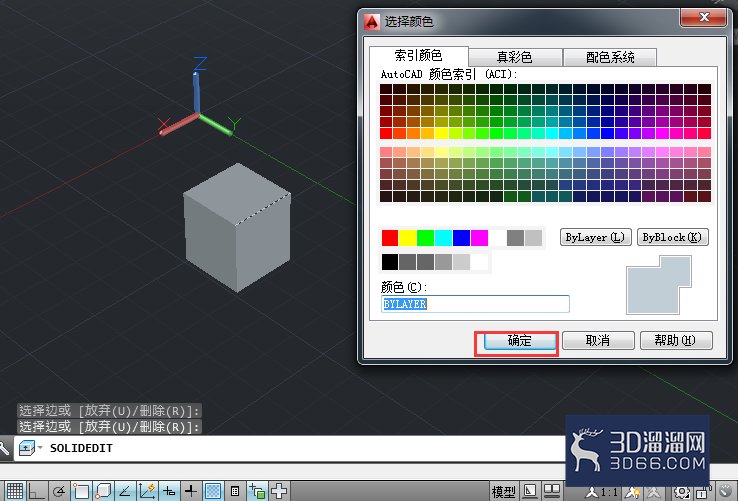Click the 模型 model space button
The width and height of the screenshot is (738, 501).
coord(503,492)
